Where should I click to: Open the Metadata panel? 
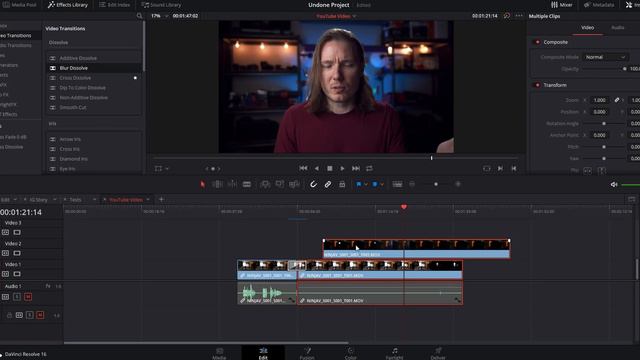(x=599, y=5)
